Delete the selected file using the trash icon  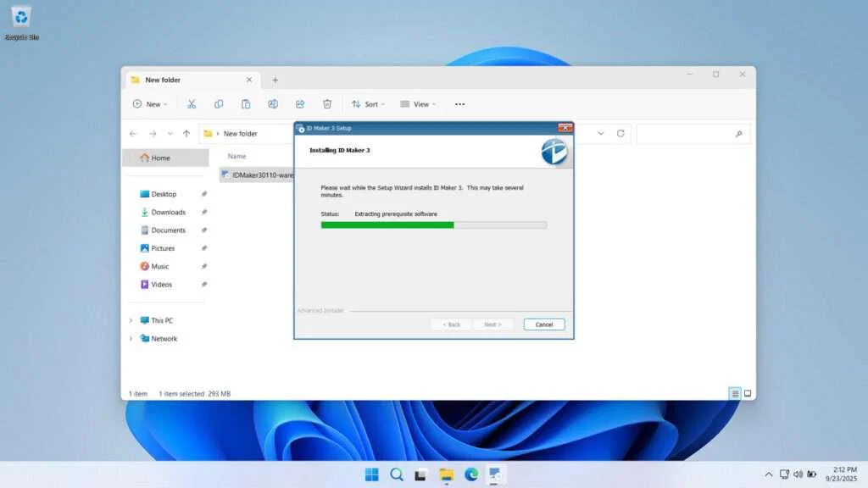(x=327, y=103)
